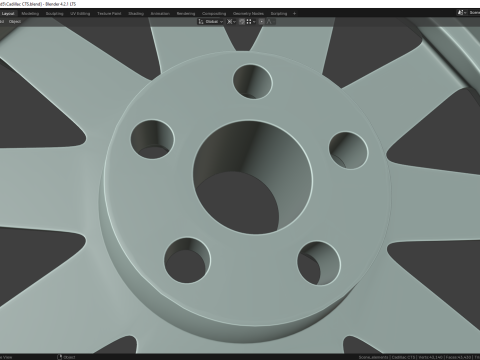Switch to UV Editing workspace

(x=80, y=14)
